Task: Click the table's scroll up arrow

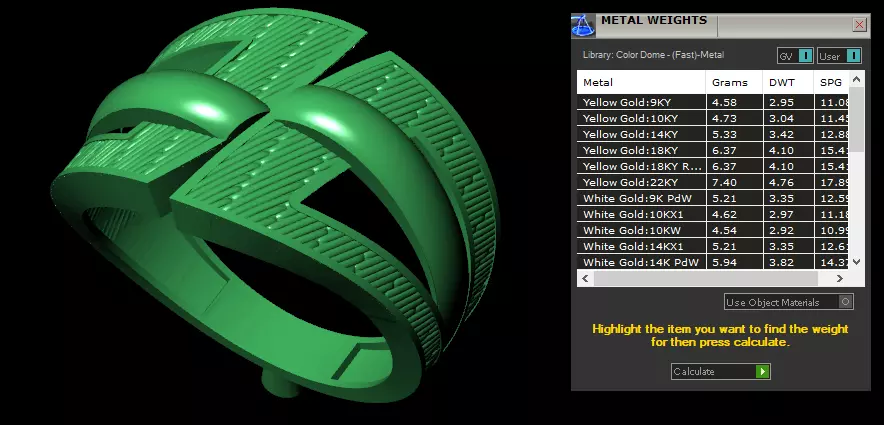Action: coord(856,79)
